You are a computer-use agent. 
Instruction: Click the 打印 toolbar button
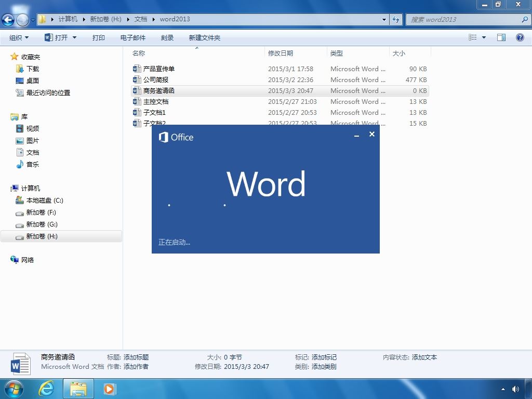pyautogui.click(x=99, y=37)
